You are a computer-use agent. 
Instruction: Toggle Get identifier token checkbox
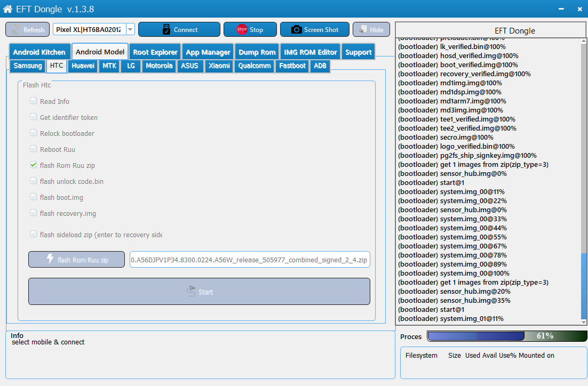(x=34, y=117)
